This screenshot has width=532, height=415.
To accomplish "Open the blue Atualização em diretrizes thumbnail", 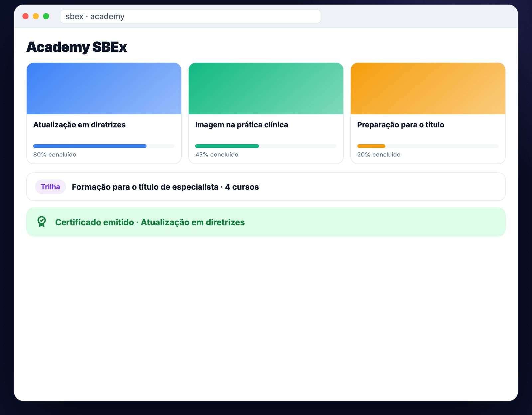I will tap(104, 89).
